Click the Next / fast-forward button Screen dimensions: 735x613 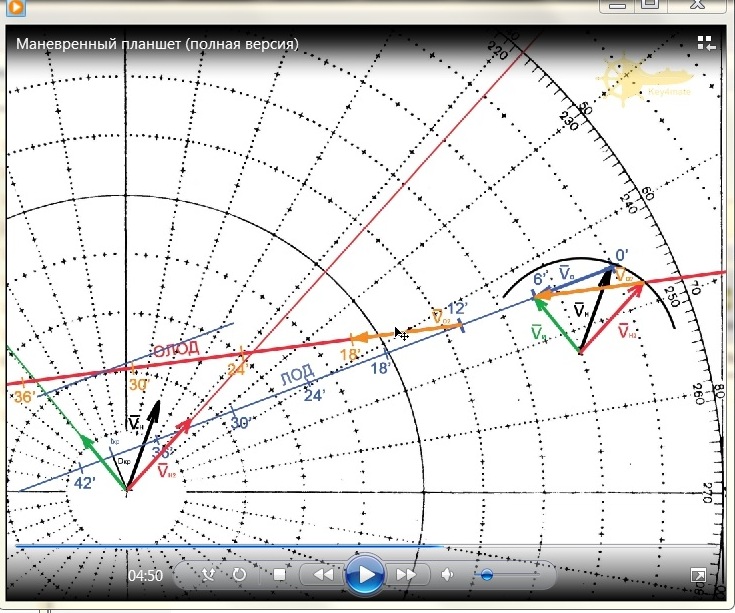click(x=406, y=575)
